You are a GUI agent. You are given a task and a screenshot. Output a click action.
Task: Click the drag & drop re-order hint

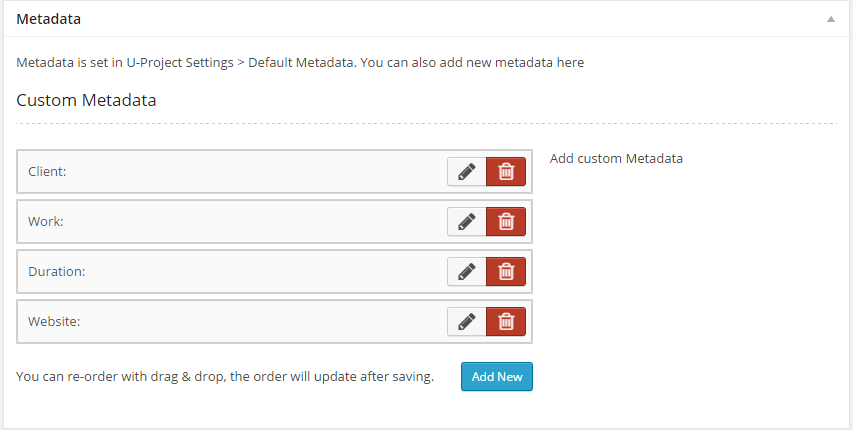tap(225, 377)
